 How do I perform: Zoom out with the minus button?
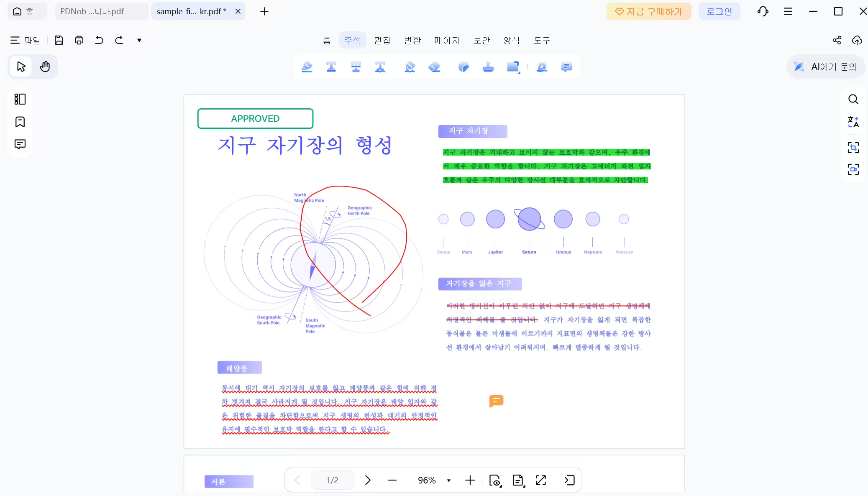[x=392, y=480]
